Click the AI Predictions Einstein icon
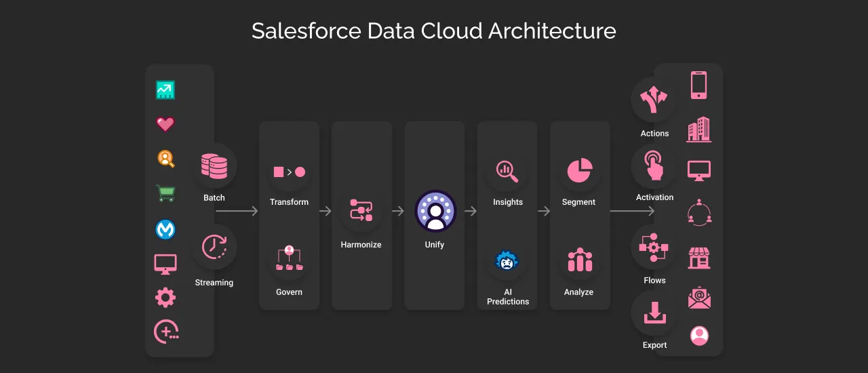Screen dimensions: 868x373 click(x=507, y=261)
